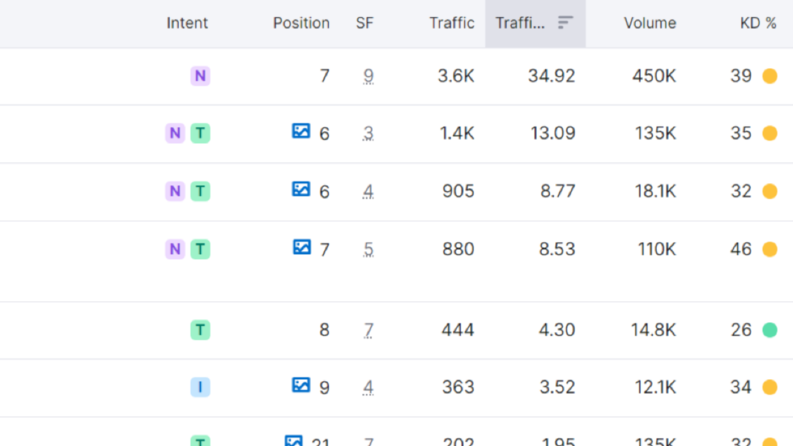The image size is (793, 446).
Task: Click the Traffic column header
Action: coord(452,23)
